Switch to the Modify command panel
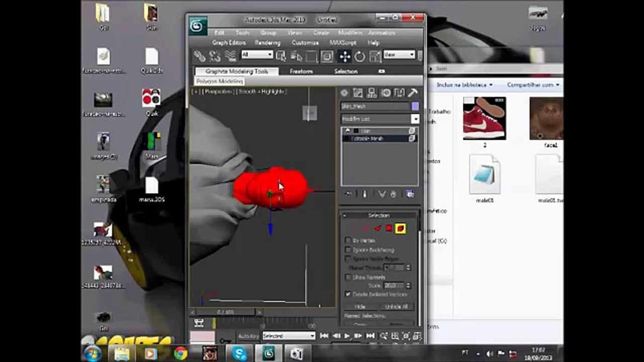Screen dimensions: 644x362 pos(358,93)
